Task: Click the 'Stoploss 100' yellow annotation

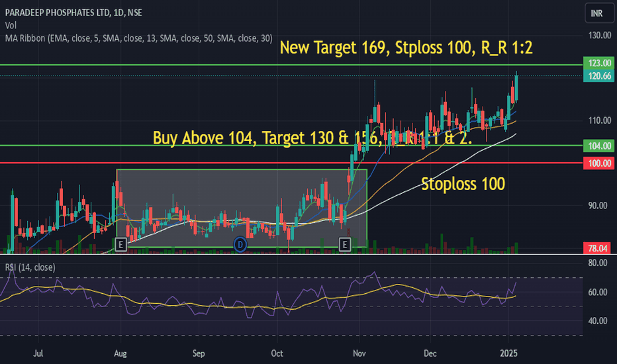Action: pos(463,184)
